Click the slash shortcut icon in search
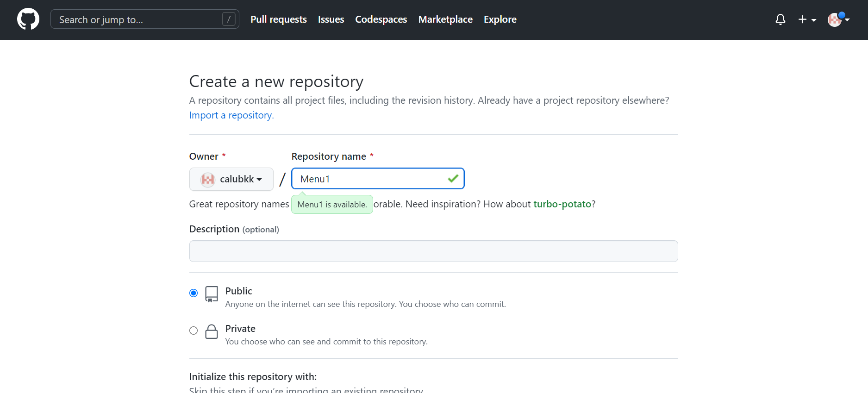868x393 pixels. 229,19
